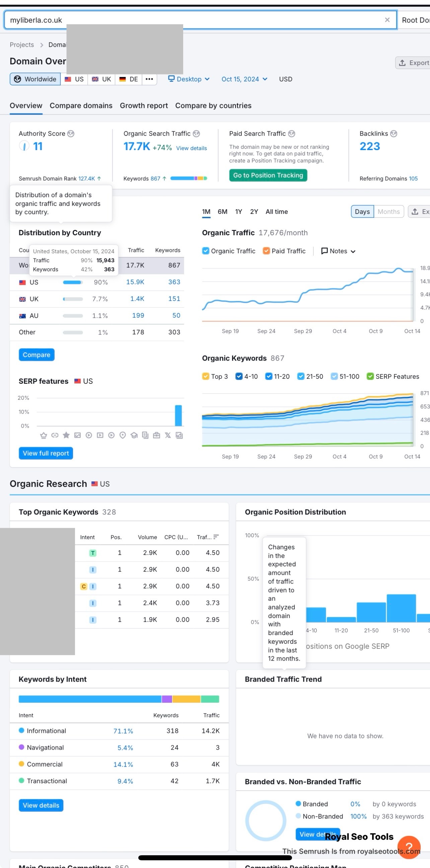Switch chart granularity to Months
Image resolution: width=430 pixels, height=868 pixels.
click(388, 211)
